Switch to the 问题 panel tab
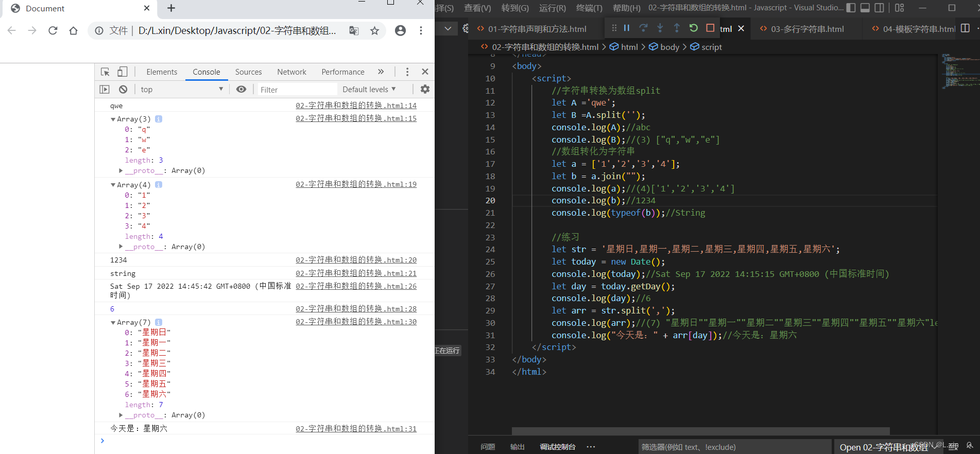Screen dimensions: 980x454 coord(488,447)
